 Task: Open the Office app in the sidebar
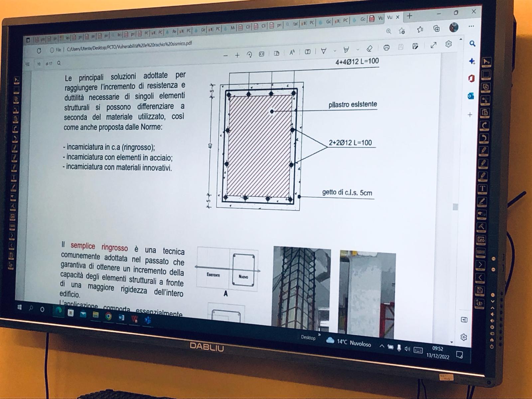coord(471,78)
